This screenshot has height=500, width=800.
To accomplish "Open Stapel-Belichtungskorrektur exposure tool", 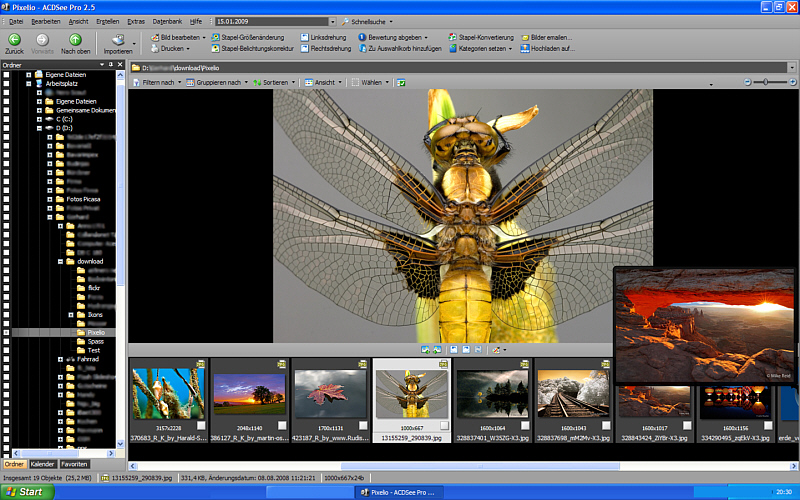I will pyautogui.click(x=257, y=48).
